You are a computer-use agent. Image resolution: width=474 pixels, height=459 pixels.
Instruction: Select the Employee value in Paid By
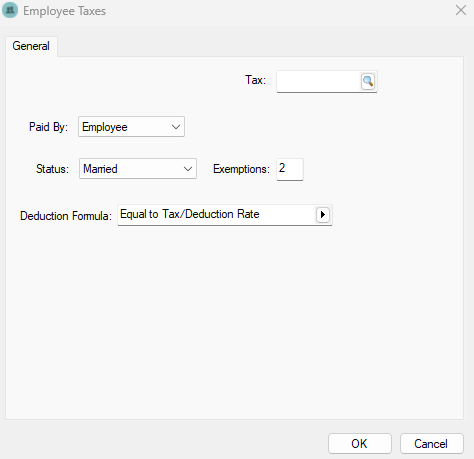click(105, 127)
